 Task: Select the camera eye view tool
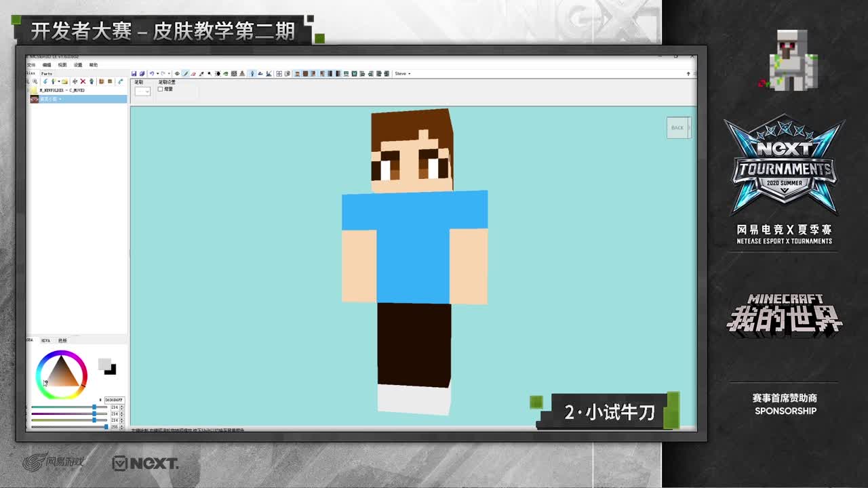pos(177,73)
